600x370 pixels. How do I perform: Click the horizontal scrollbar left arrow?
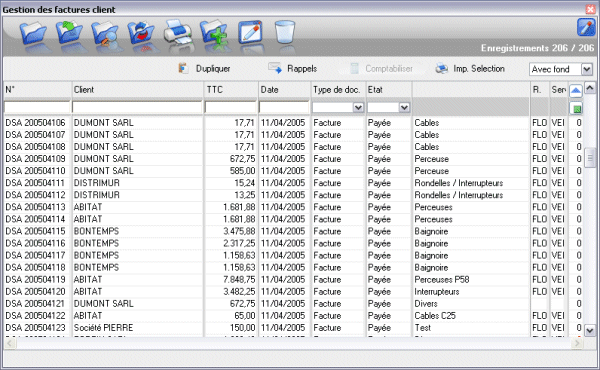pyautogui.click(x=10, y=343)
